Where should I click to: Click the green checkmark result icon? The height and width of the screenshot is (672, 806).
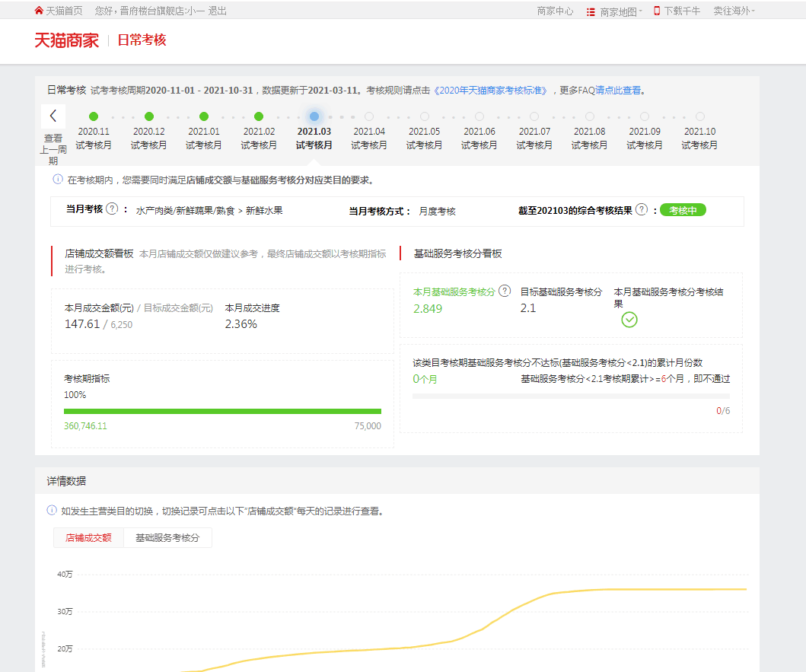(x=629, y=320)
